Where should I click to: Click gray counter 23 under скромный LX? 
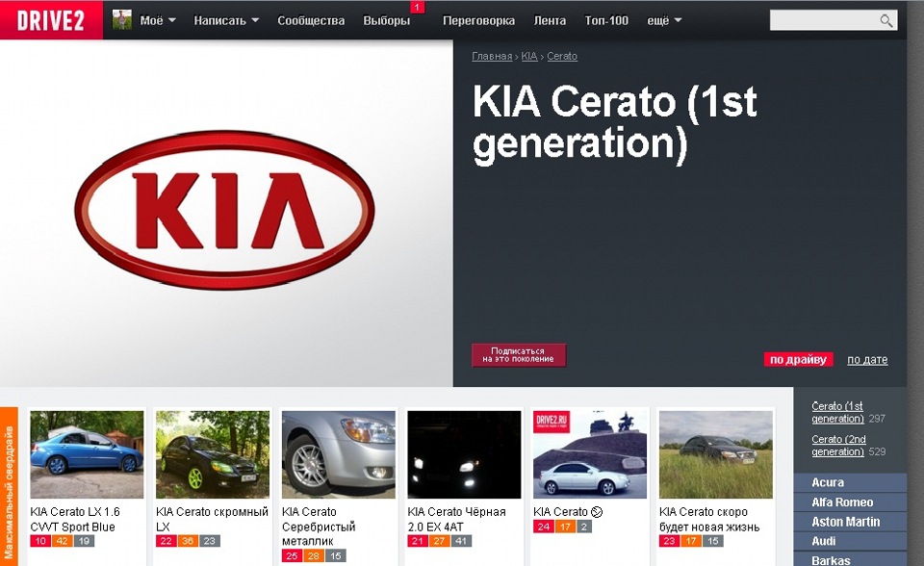(209, 541)
